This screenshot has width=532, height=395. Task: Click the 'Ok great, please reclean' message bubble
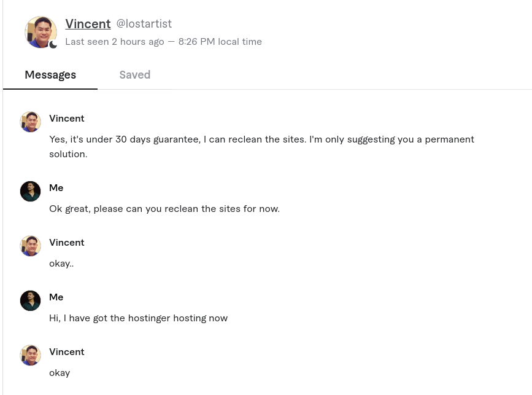pyautogui.click(x=164, y=208)
